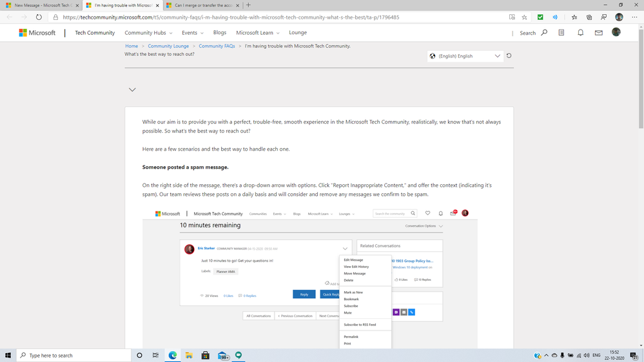
Task: Close the I'm having trouble tab
Action: point(157,5)
